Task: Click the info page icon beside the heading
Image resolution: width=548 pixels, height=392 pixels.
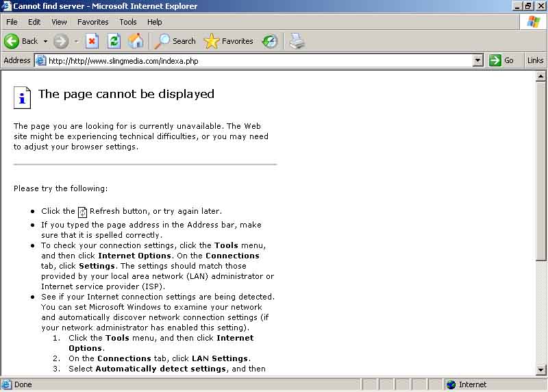Action: 22,97
